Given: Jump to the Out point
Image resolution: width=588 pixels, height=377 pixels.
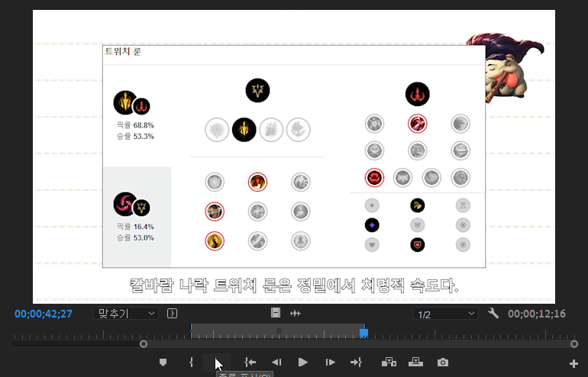Looking at the screenshot, I should (x=356, y=362).
